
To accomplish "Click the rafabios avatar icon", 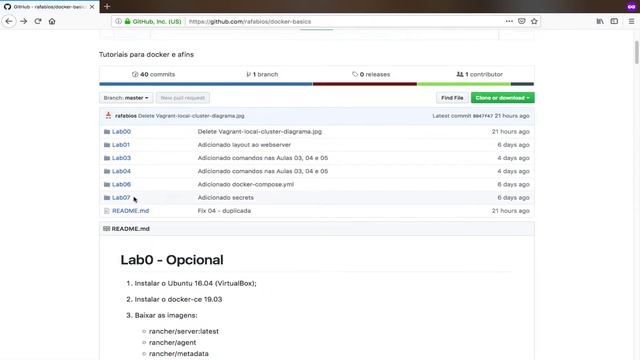I will pyautogui.click(x=108, y=116).
